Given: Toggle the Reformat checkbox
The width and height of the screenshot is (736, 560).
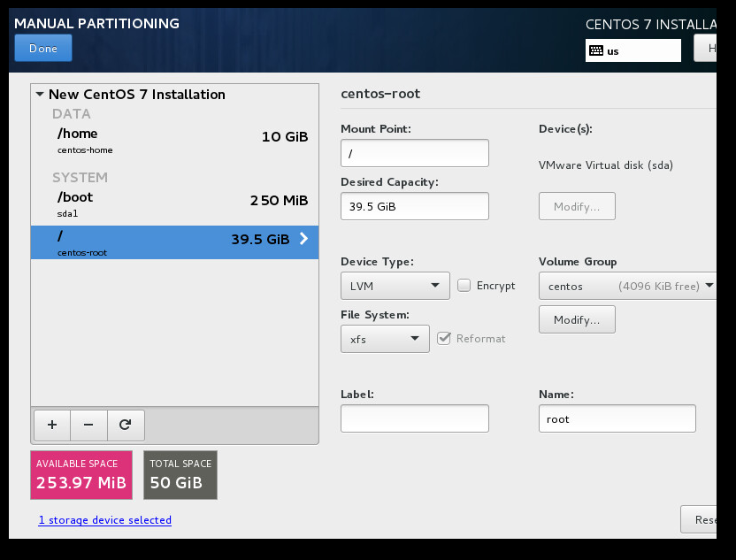Looking at the screenshot, I should 443,339.
